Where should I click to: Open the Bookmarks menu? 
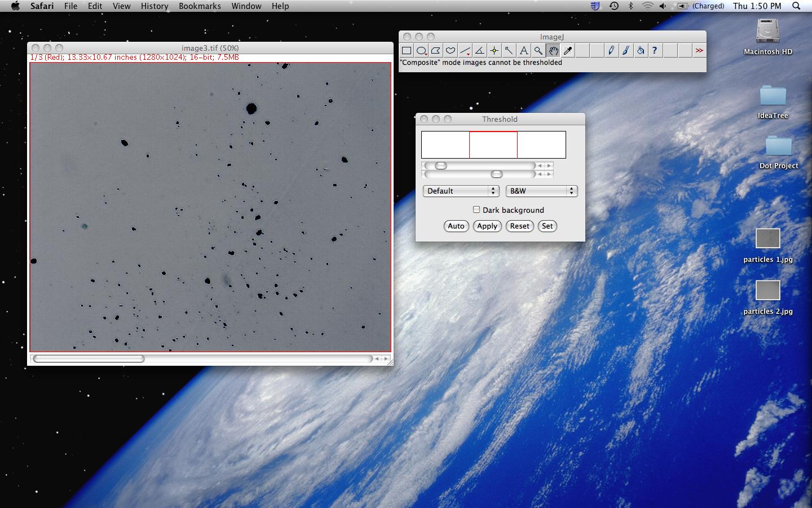tap(200, 6)
